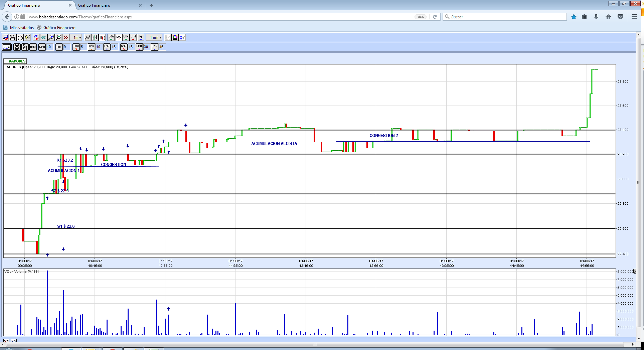Open the chart color settings icon
Screen dimensions: 644x350
point(175,37)
